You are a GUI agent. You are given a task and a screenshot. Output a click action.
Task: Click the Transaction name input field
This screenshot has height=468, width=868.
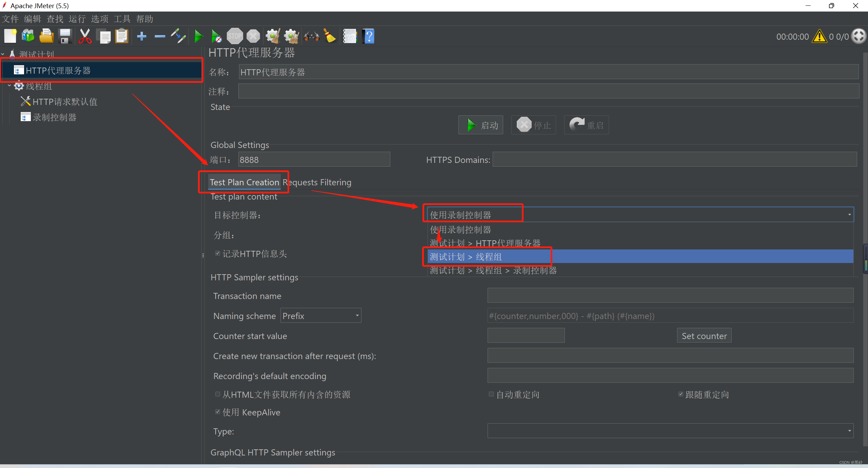click(670, 295)
